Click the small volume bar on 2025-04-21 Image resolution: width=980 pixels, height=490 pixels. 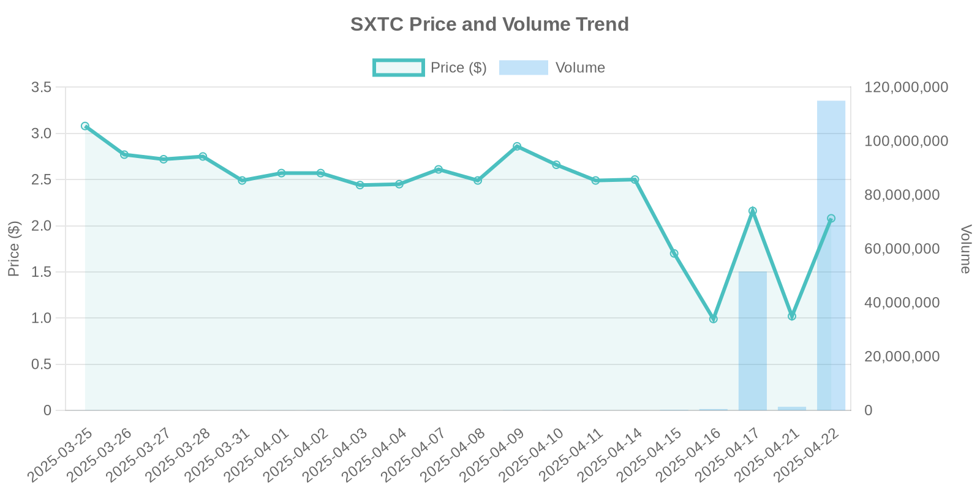[792, 409]
